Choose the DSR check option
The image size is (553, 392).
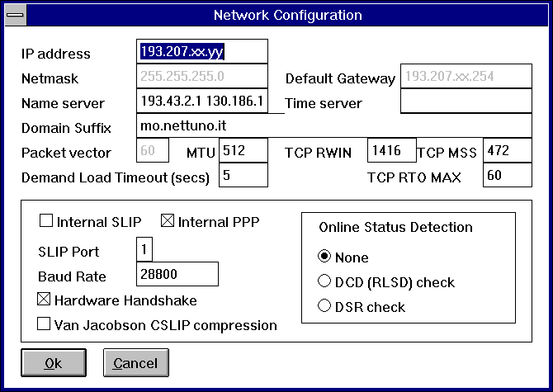pos(324,306)
